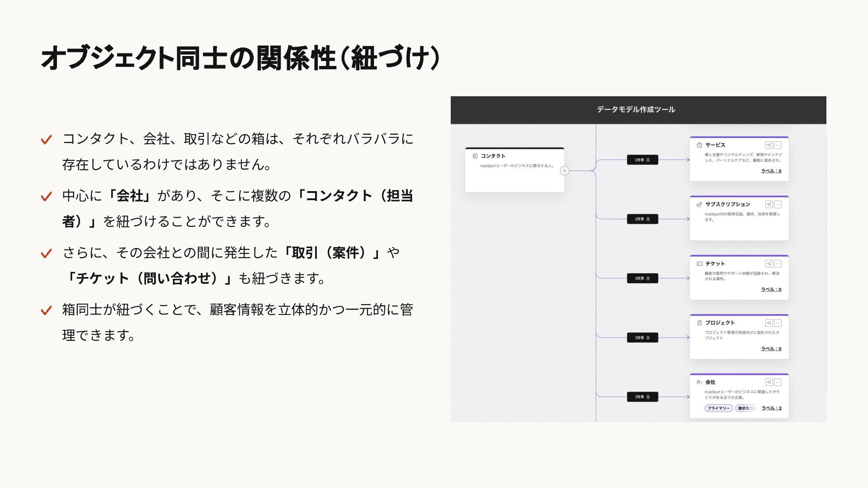Image resolution: width=868 pixels, height=488 pixels.
Task: Click association icon on サブスクリプション card
Action: [769, 204]
